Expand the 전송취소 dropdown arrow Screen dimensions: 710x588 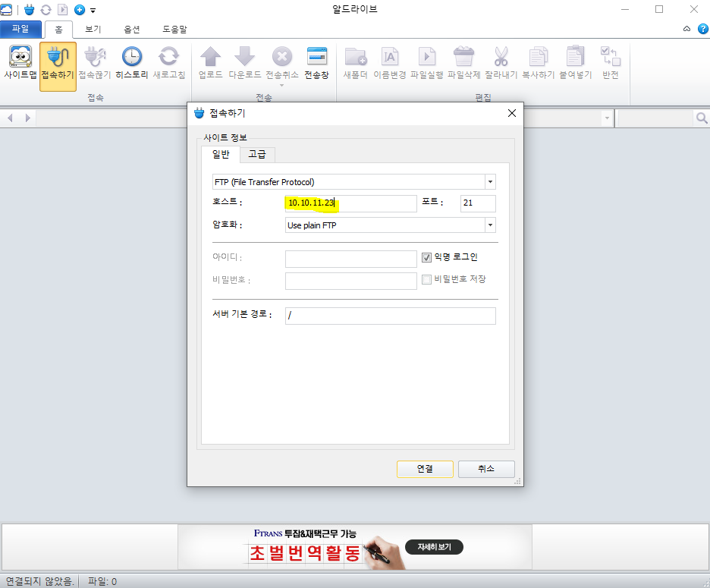click(281, 85)
